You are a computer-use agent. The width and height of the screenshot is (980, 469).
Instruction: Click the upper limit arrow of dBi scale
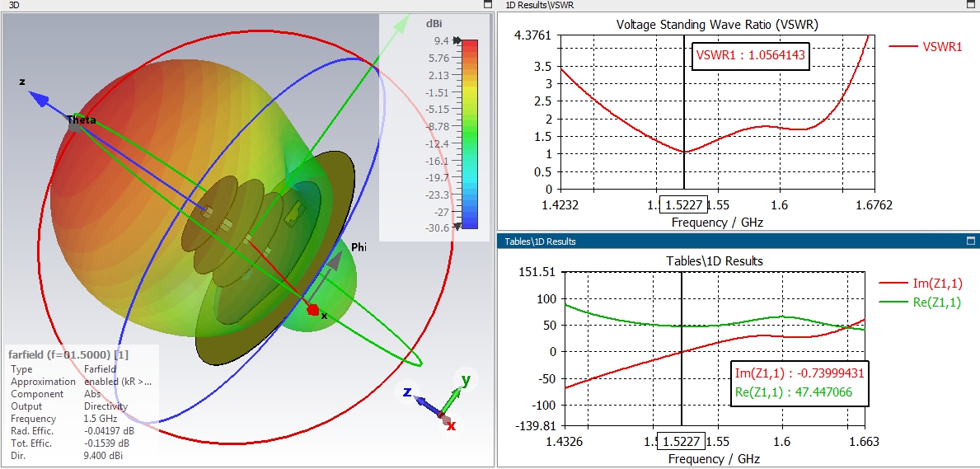coord(457,40)
